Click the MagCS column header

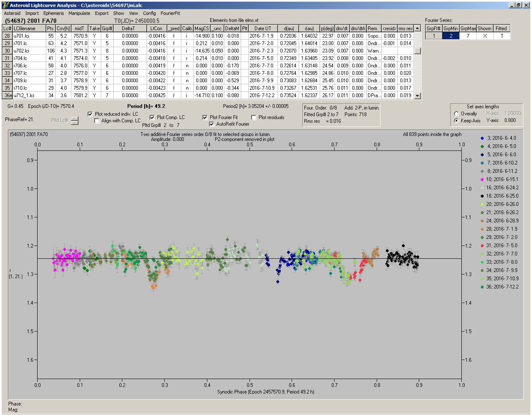(x=202, y=29)
